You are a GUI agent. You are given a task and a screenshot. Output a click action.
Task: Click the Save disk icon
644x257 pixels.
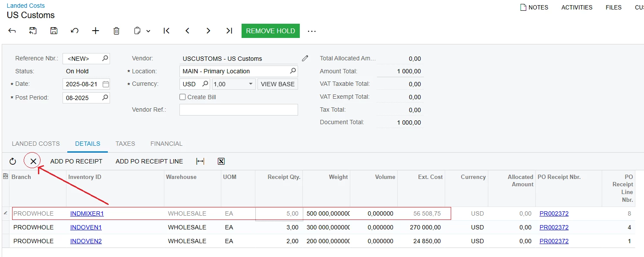54,31
